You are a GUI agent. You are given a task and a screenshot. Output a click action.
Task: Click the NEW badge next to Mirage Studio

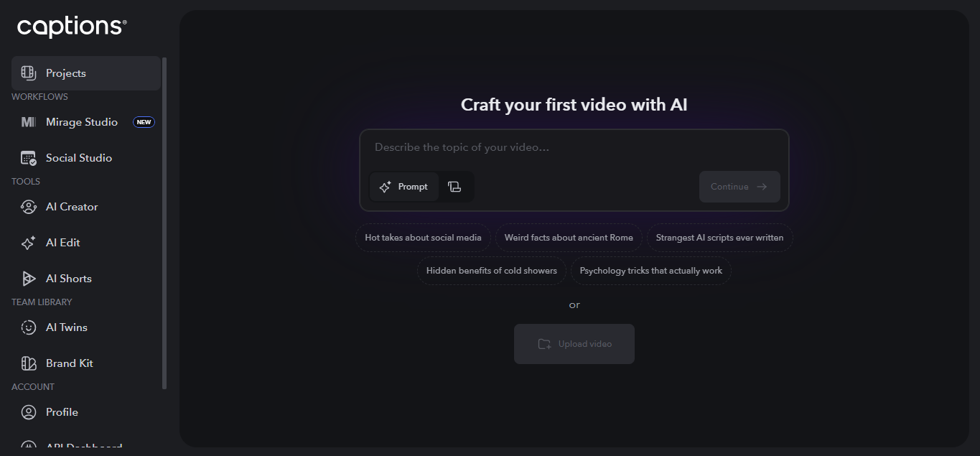144,121
